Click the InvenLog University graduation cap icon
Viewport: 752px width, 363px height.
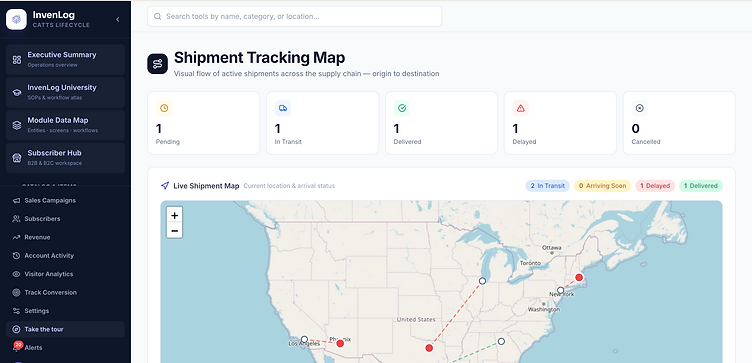coord(17,93)
